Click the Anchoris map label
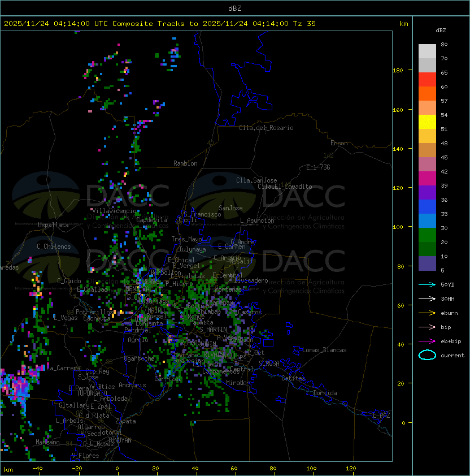470x476 pixels. point(132,385)
